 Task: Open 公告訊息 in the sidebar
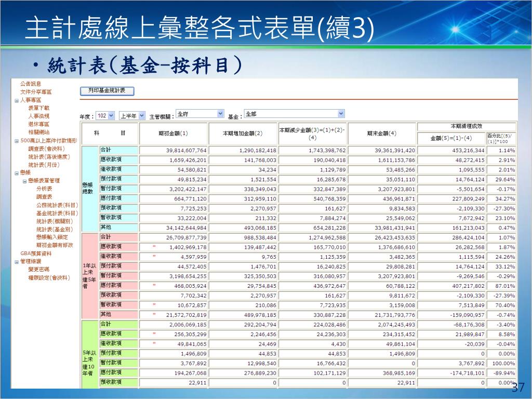coord(31,84)
